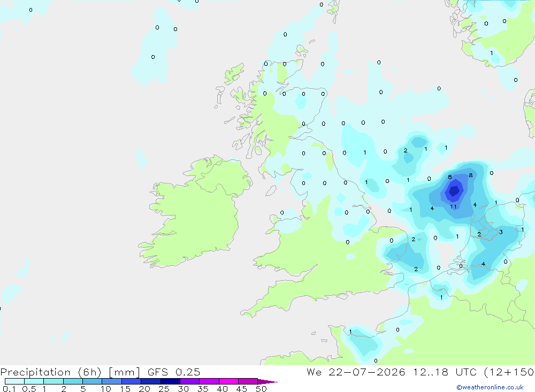Select the 10–15 mm legend color swatch
Viewport: 535px width, 392px height.
pos(112,381)
